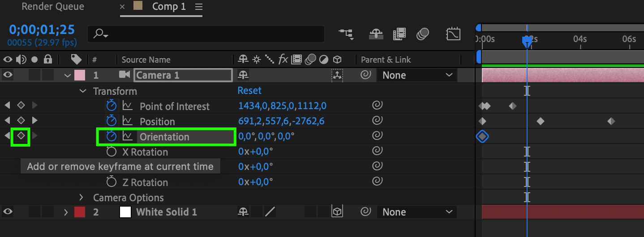Select the Orientation keyframe in timeline
This screenshot has width=644, height=237.
[482, 136]
